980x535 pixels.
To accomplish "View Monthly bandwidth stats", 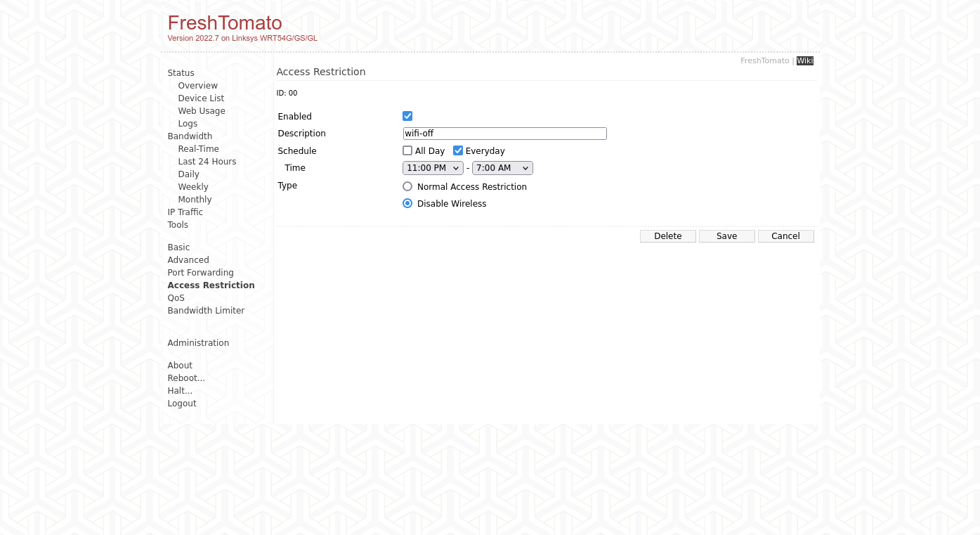I will (x=195, y=200).
